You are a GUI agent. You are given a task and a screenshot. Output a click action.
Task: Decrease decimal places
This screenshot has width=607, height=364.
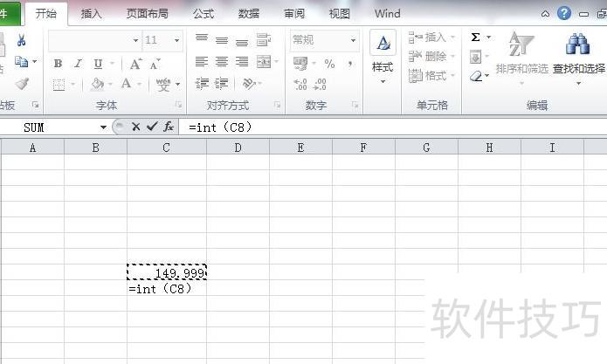click(320, 84)
